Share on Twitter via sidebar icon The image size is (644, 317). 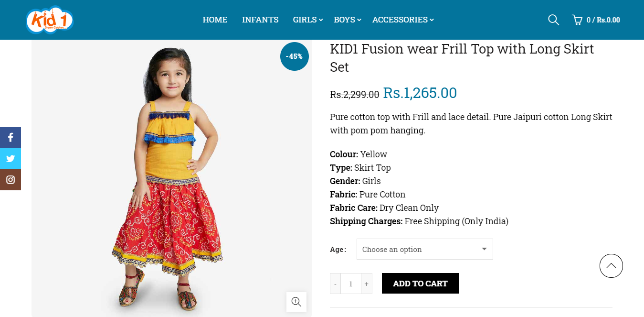point(11,159)
